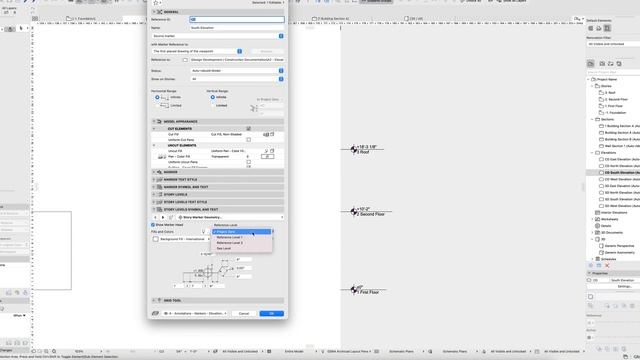Click the Cancel button
Image resolution: width=640 pixels, height=360 pixels.
click(x=244, y=313)
